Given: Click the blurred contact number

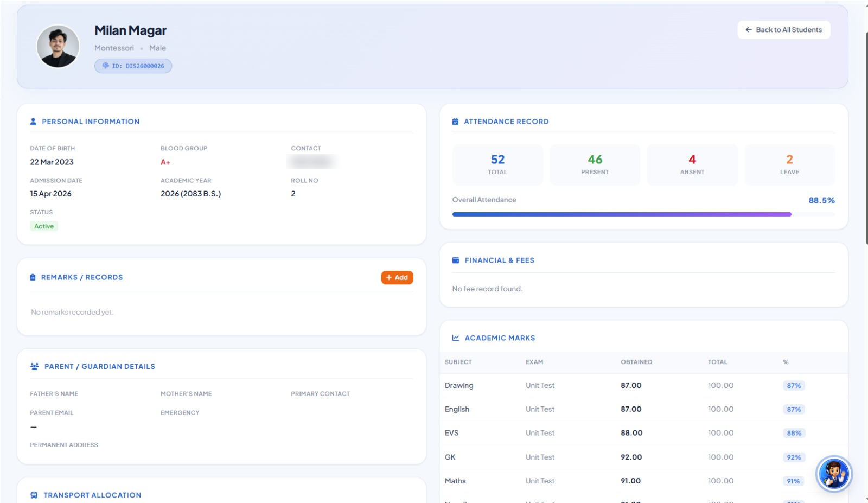Looking at the screenshot, I should 311,162.
